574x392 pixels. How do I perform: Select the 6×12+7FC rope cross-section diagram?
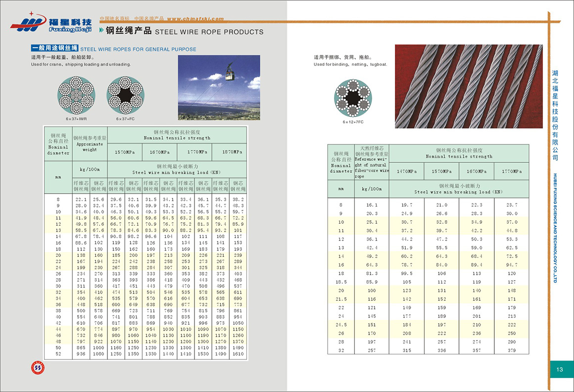coord(353,98)
